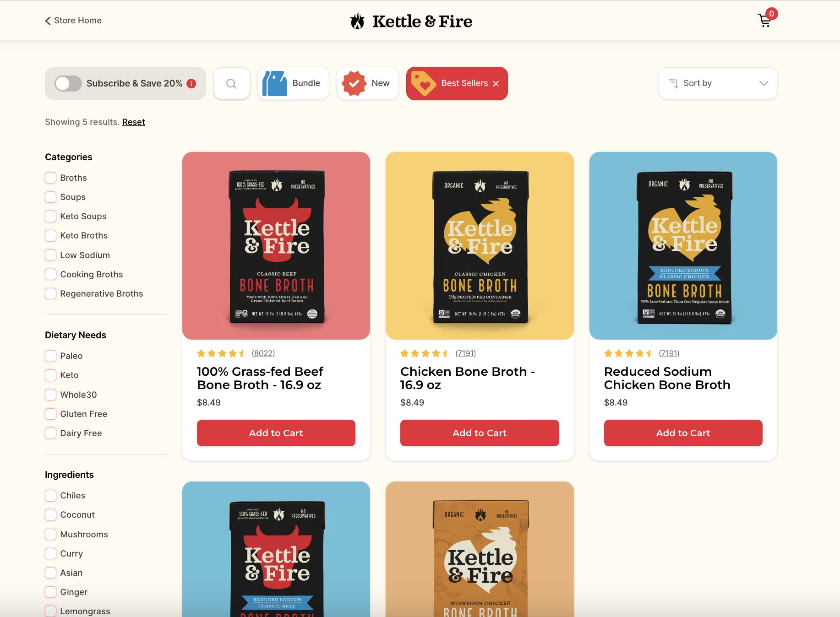Click the Best Sellers filter tab
This screenshot has width=840, height=617.
point(457,83)
